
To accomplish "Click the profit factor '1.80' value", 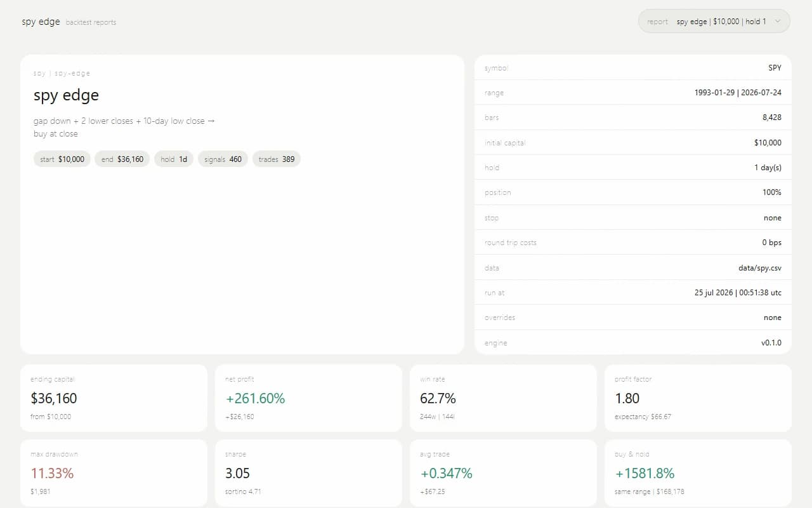I will (627, 398).
